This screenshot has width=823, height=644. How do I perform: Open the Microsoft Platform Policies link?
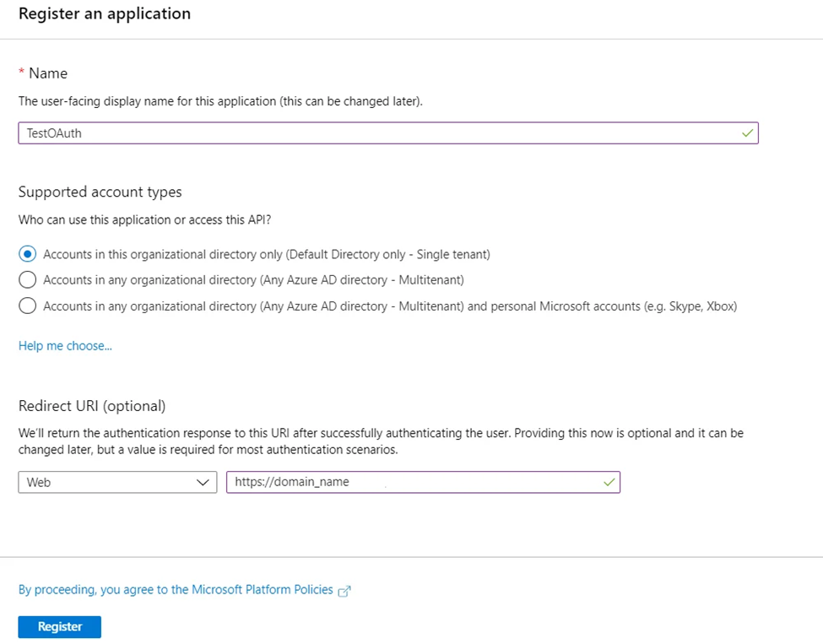point(176,589)
